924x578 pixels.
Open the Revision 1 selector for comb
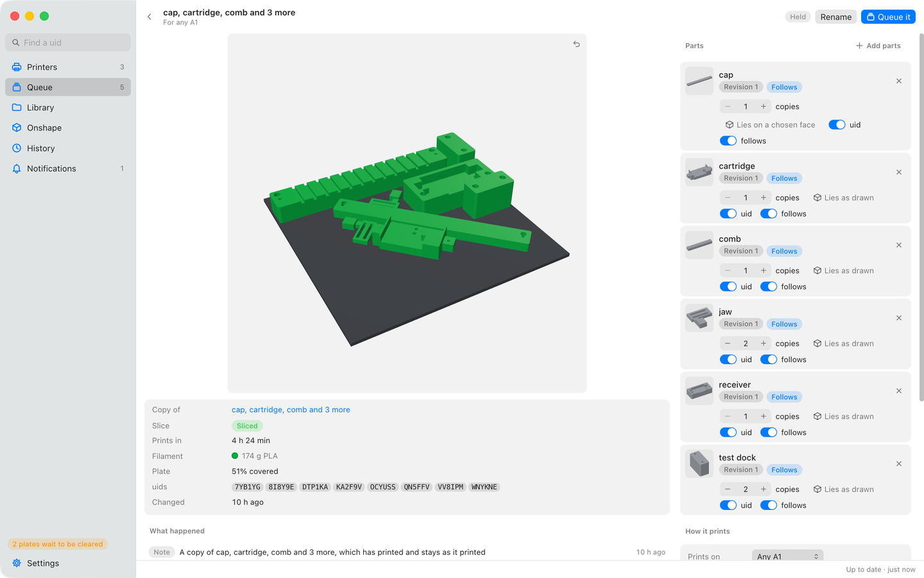pyautogui.click(x=741, y=251)
